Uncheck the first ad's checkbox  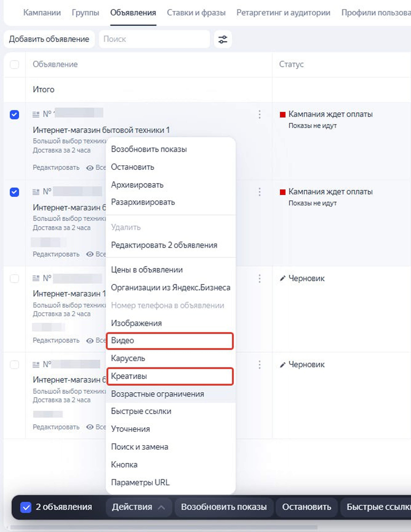14,114
